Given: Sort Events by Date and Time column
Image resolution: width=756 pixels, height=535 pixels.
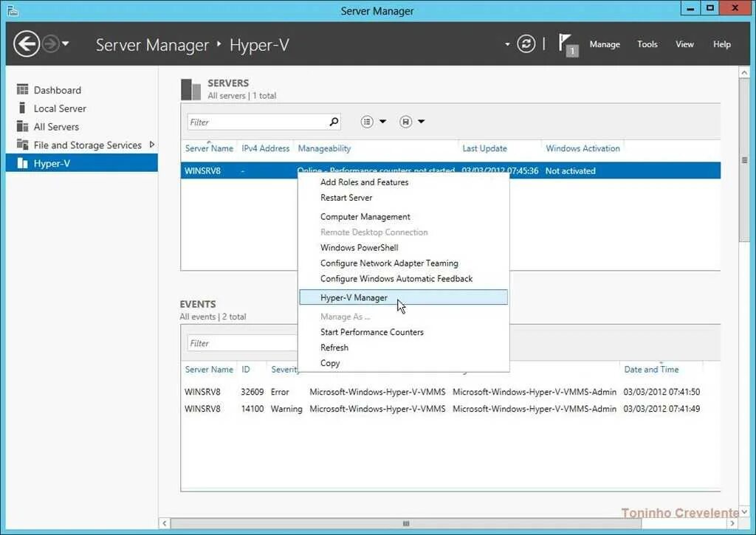Looking at the screenshot, I should point(651,370).
